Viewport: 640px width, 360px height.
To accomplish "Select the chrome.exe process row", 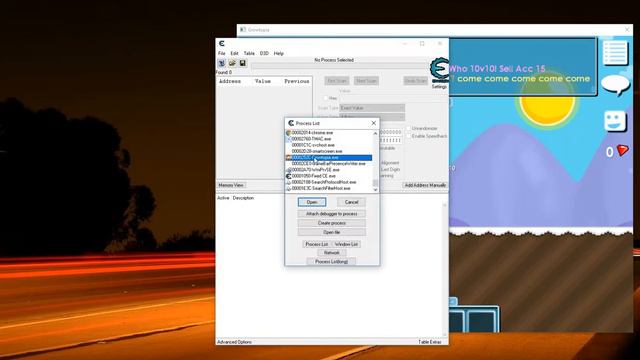I will [329, 133].
